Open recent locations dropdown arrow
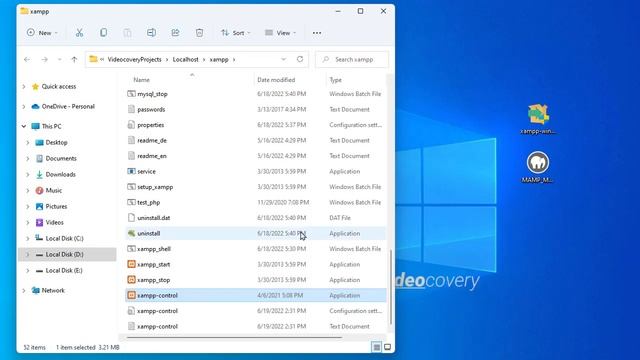The image size is (640, 360). click(60, 60)
